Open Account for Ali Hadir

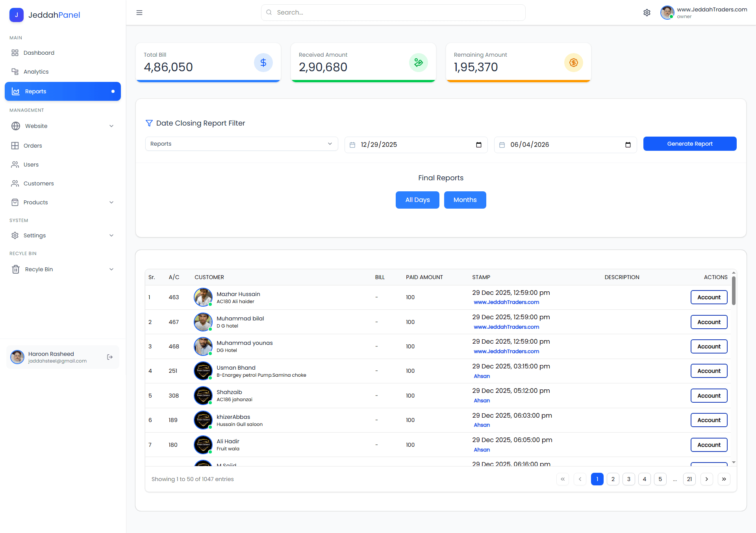coord(709,445)
